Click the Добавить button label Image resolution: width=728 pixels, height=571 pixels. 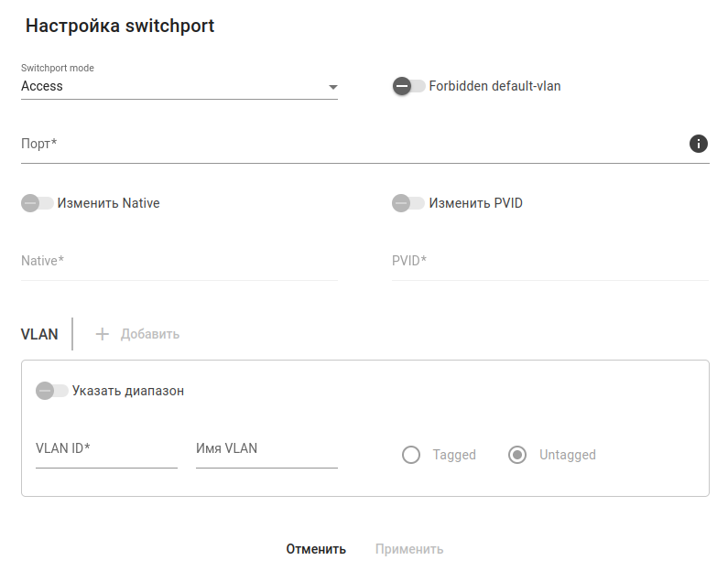click(150, 334)
